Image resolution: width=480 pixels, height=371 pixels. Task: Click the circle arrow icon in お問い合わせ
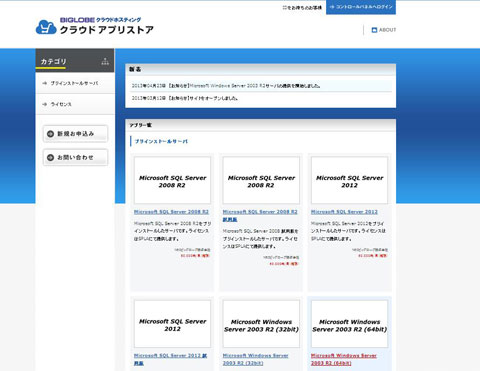(50, 157)
